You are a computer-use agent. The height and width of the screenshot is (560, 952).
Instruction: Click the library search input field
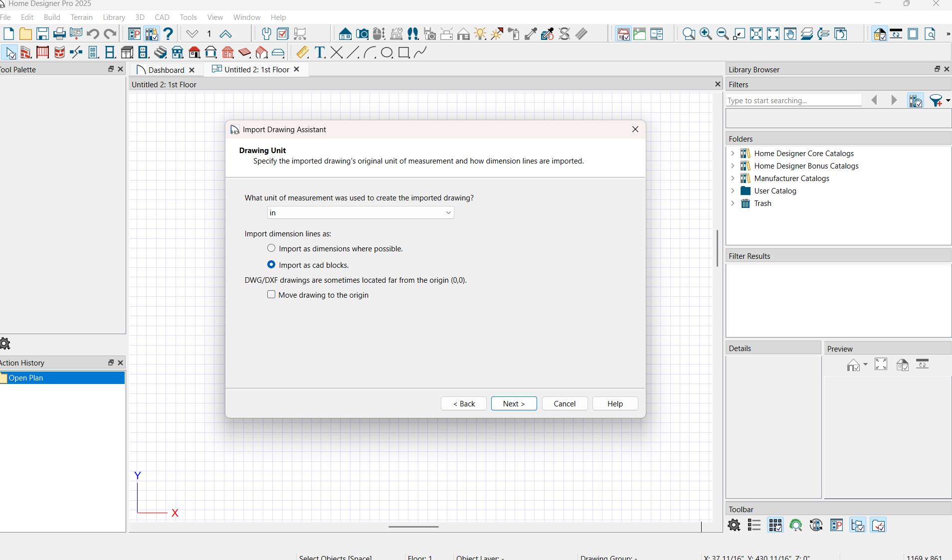(793, 101)
